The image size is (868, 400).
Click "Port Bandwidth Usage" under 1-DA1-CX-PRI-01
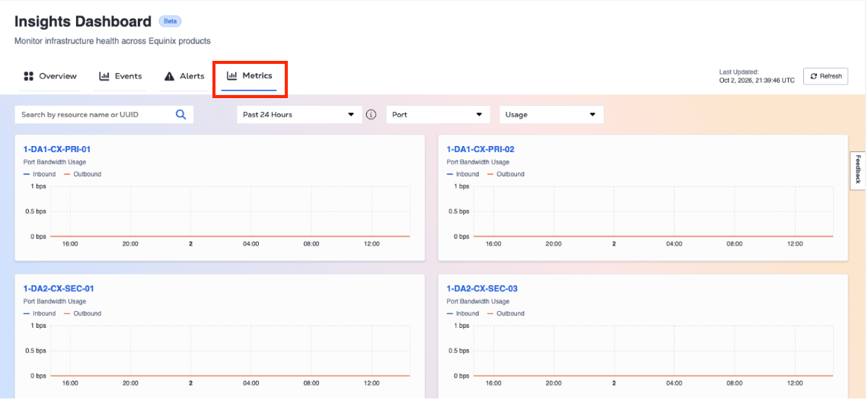point(55,162)
